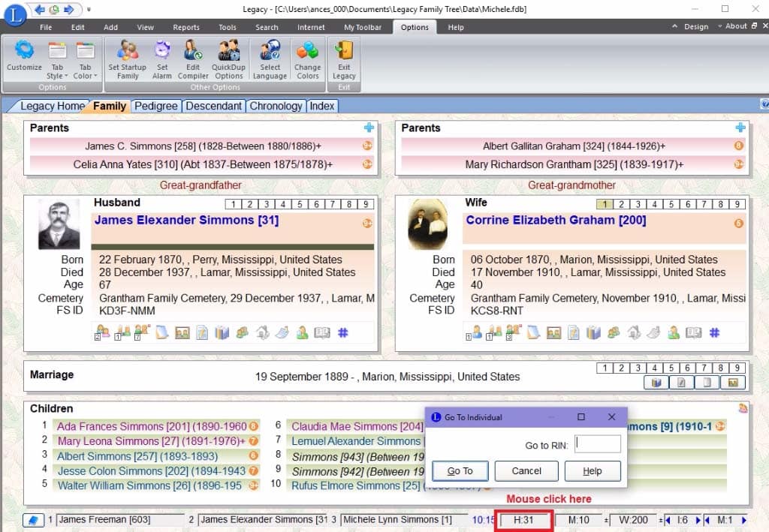
Task: Click the quick-access back arrow
Action: [x=41, y=9]
